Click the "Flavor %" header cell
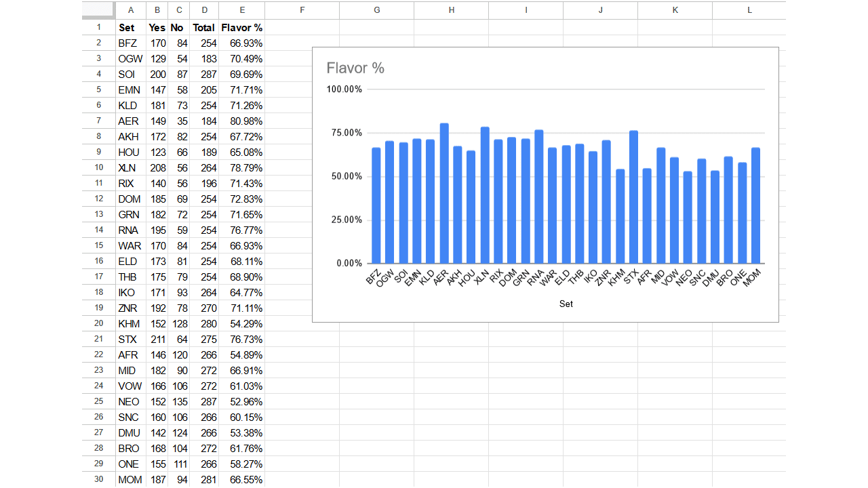Screen dimensions: 868x488 (x=241, y=28)
